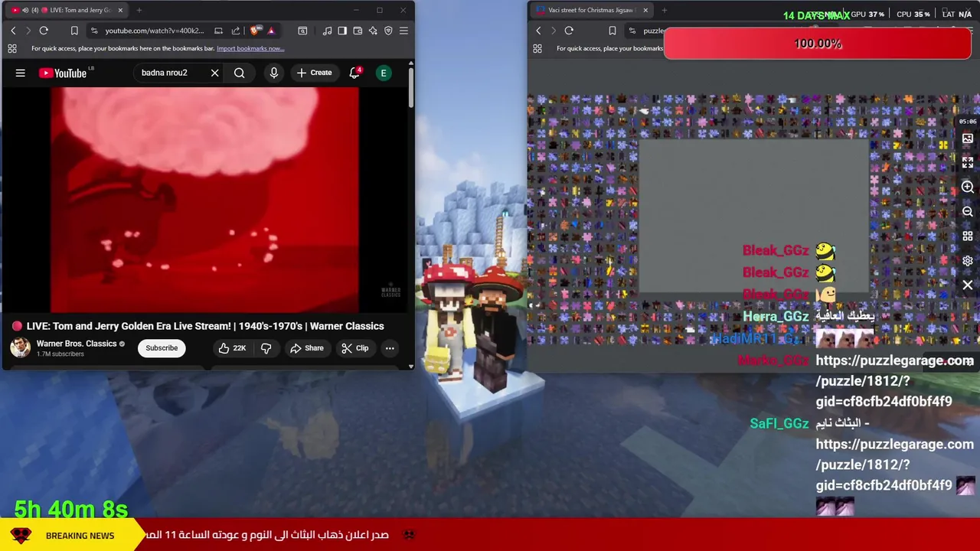Click the Tom and Jerry video player
The width and height of the screenshot is (980, 551).
coord(205,200)
